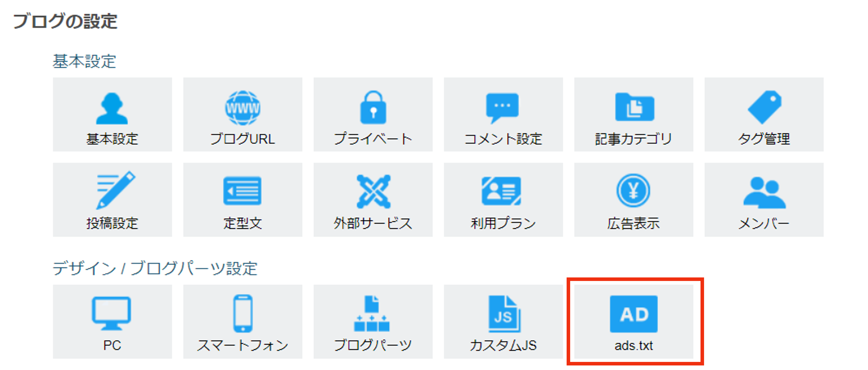This screenshot has height=370, width=868.
Task: Open the 投稿設定 pencil tile
Action: tap(112, 200)
